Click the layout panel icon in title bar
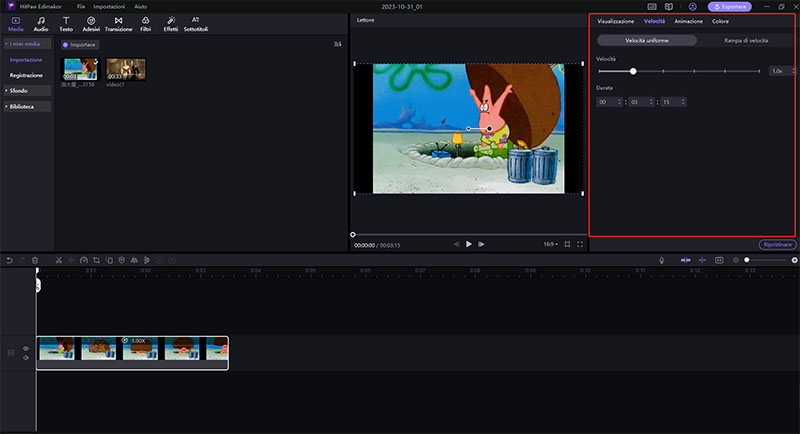 click(652, 7)
